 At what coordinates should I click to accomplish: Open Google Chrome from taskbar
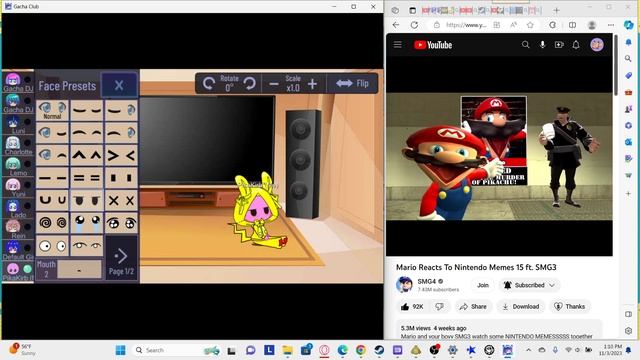[360, 350]
